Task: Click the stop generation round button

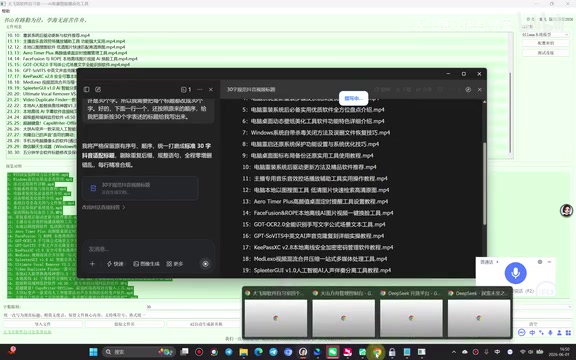Action: (205, 264)
